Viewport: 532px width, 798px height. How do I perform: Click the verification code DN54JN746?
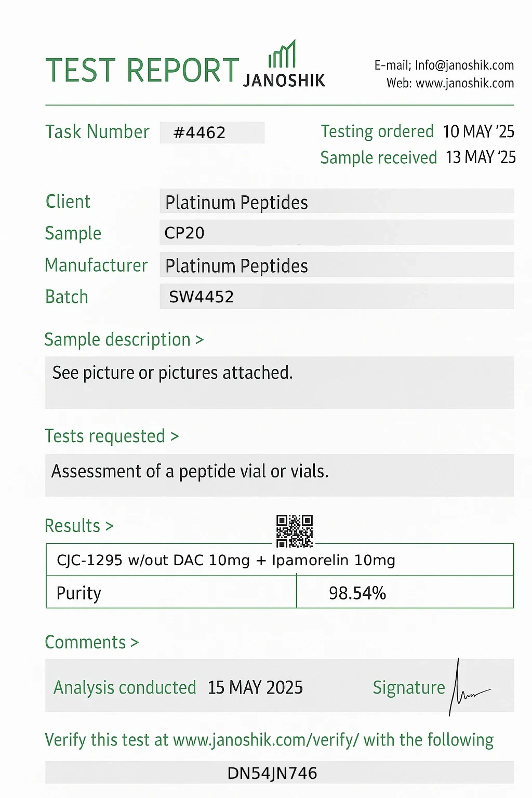(x=272, y=773)
